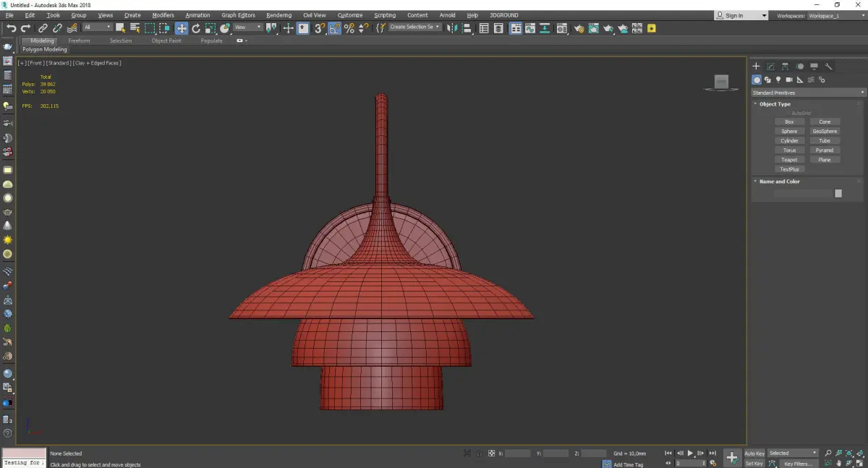The height and width of the screenshot is (468, 868).
Task: Select the Select and Rotate tool
Action: tap(196, 28)
